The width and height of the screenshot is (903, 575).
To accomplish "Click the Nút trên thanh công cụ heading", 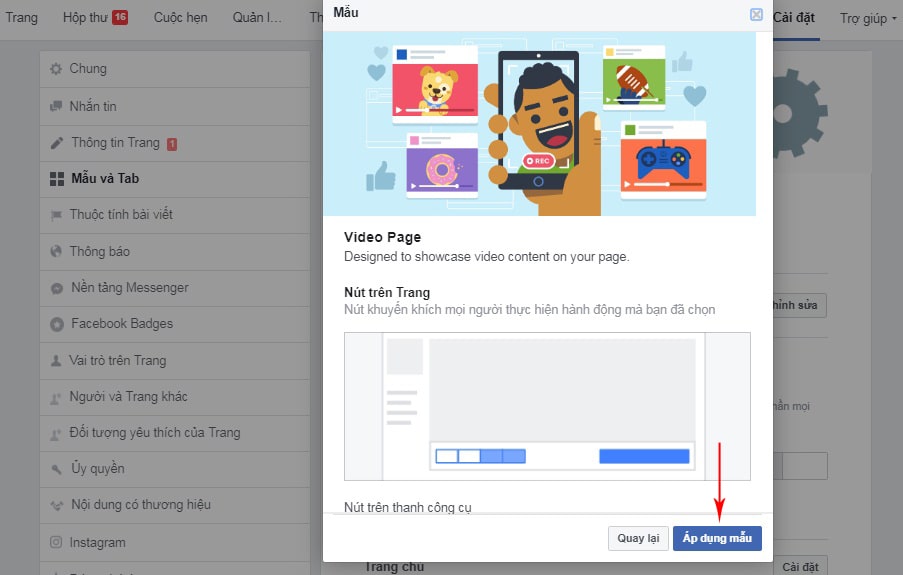I will (408, 507).
